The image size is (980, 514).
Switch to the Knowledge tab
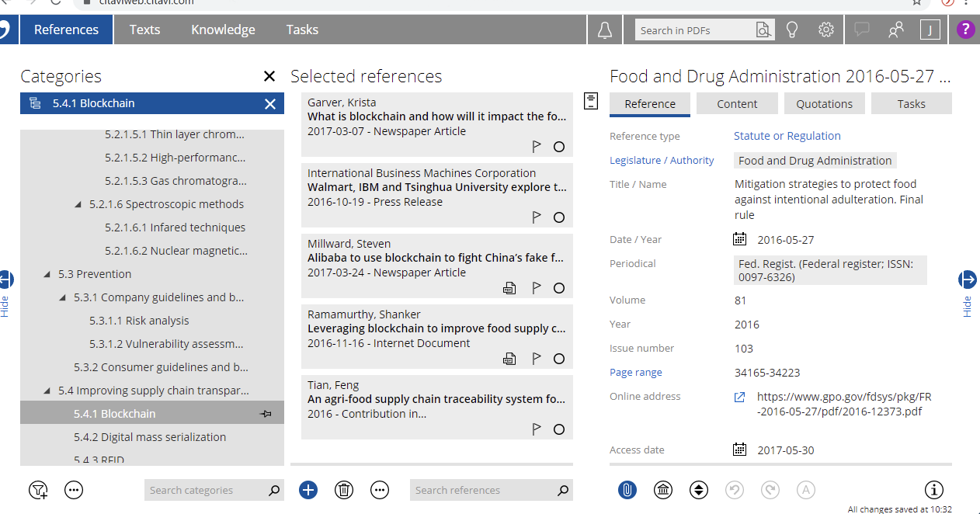(x=223, y=30)
